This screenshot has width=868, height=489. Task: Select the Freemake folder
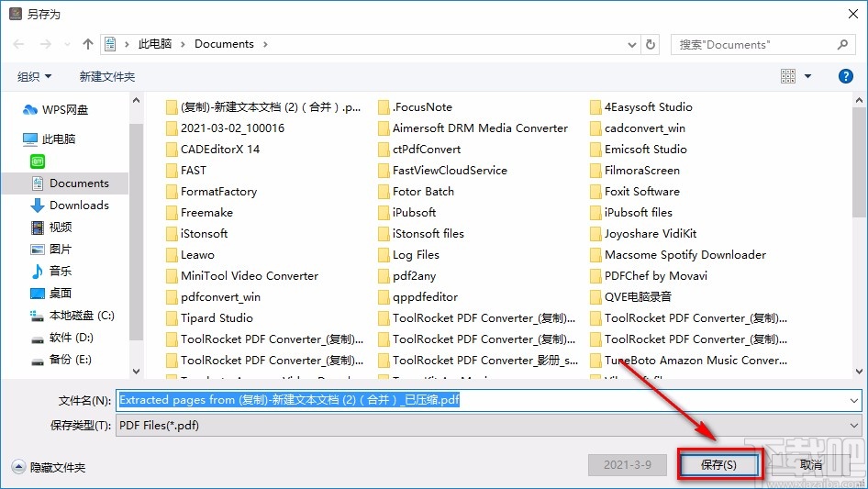199,213
